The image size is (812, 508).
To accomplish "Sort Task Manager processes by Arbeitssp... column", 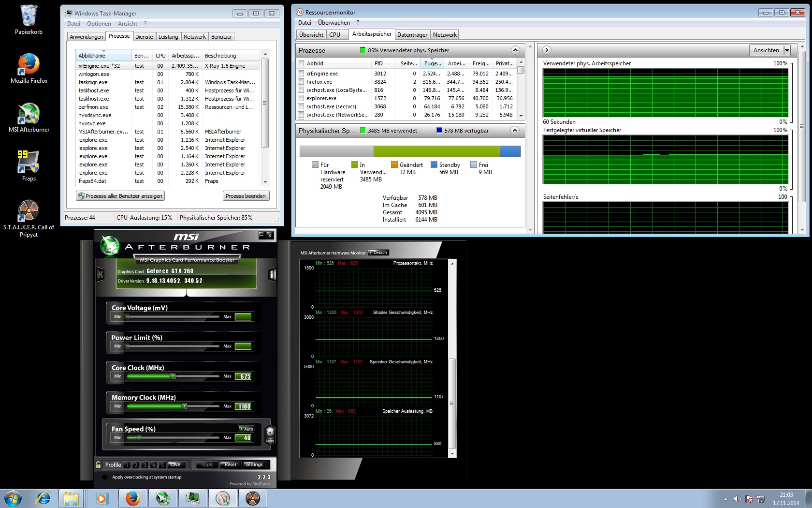I will tap(185, 56).
